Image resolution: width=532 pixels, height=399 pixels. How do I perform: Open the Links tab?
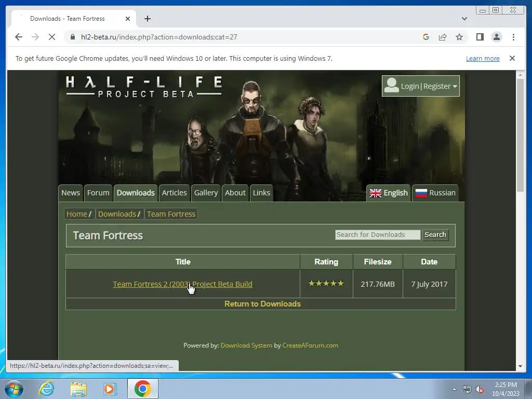(x=261, y=193)
